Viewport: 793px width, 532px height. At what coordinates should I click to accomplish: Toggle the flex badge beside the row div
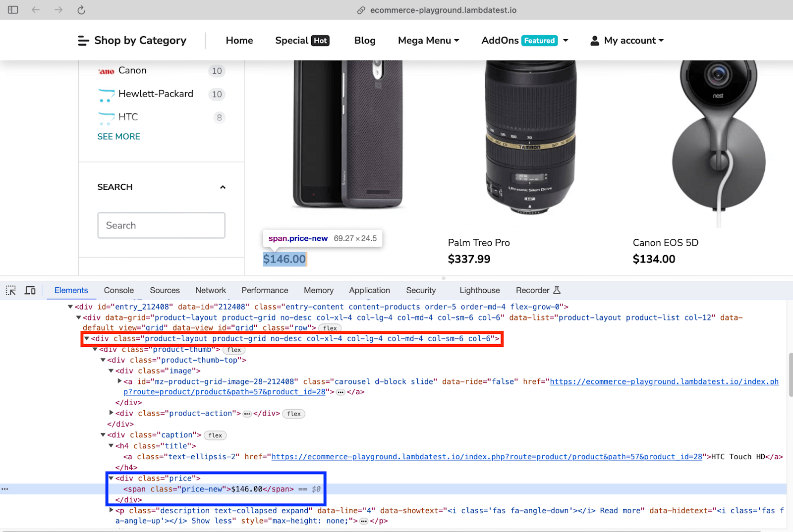coord(330,328)
